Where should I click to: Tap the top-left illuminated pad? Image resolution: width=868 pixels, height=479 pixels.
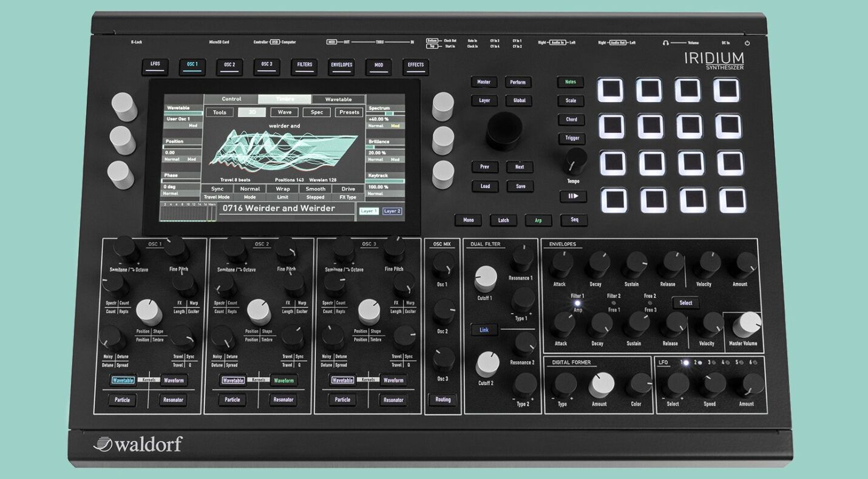[611, 90]
